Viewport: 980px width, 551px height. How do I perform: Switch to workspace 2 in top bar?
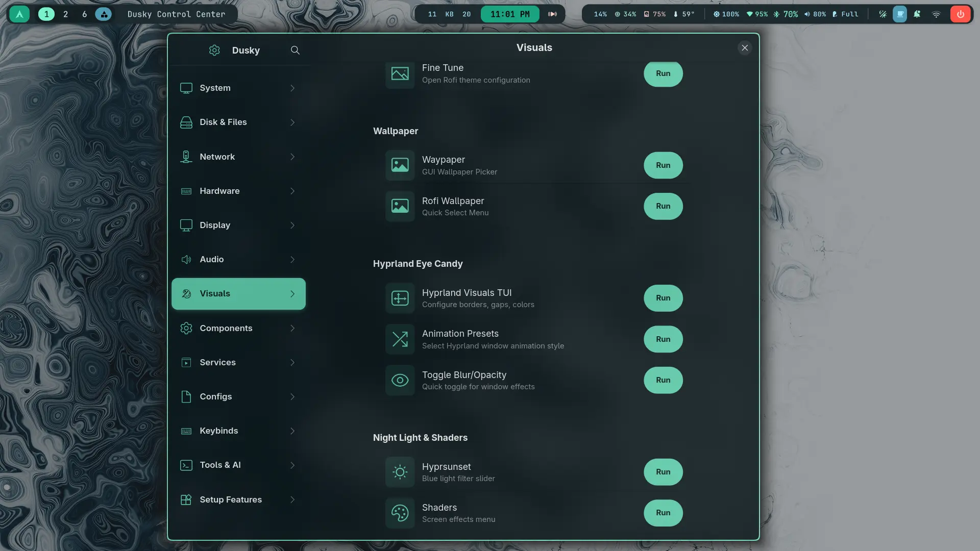[65, 14]
